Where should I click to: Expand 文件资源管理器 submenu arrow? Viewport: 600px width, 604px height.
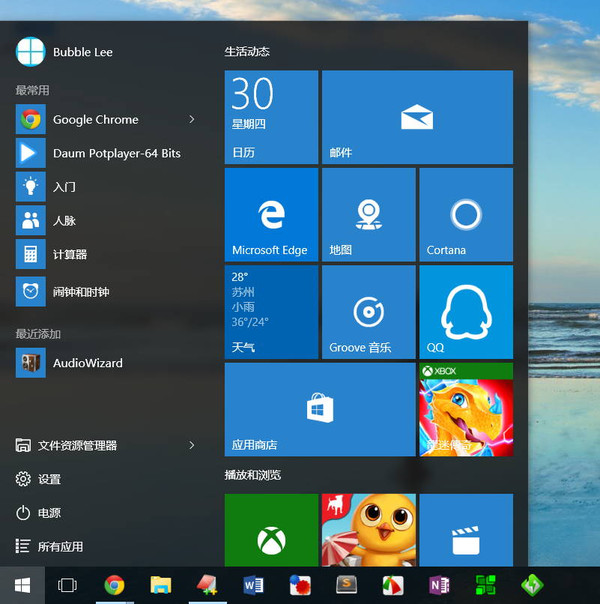pyautogui.click(x=192, y=445)
